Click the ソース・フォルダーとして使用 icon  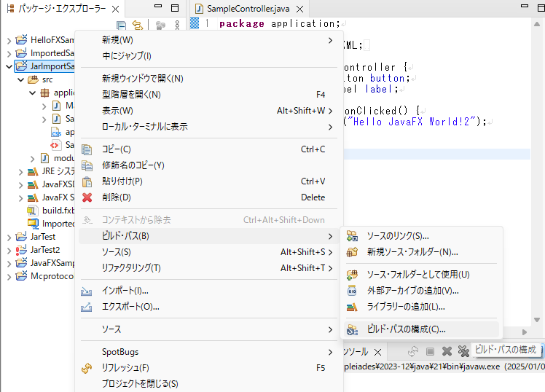352,275
